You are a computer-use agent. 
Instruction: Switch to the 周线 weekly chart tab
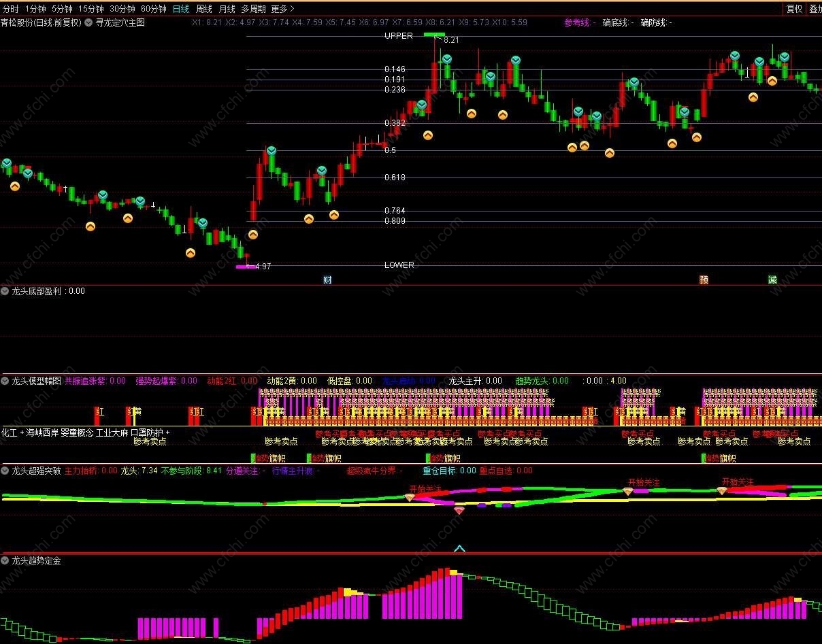point(204,9)
